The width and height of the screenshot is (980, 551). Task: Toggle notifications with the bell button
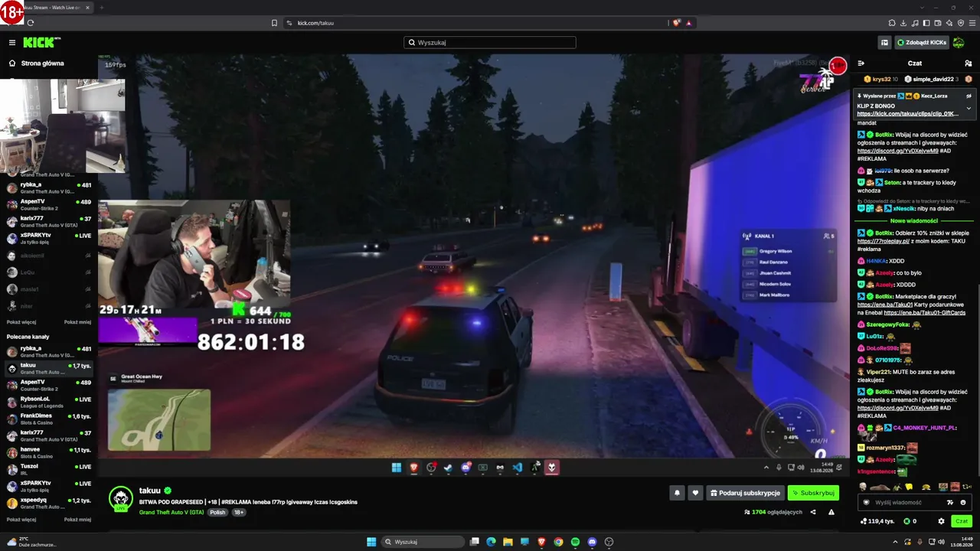click(x=677, y=494)
